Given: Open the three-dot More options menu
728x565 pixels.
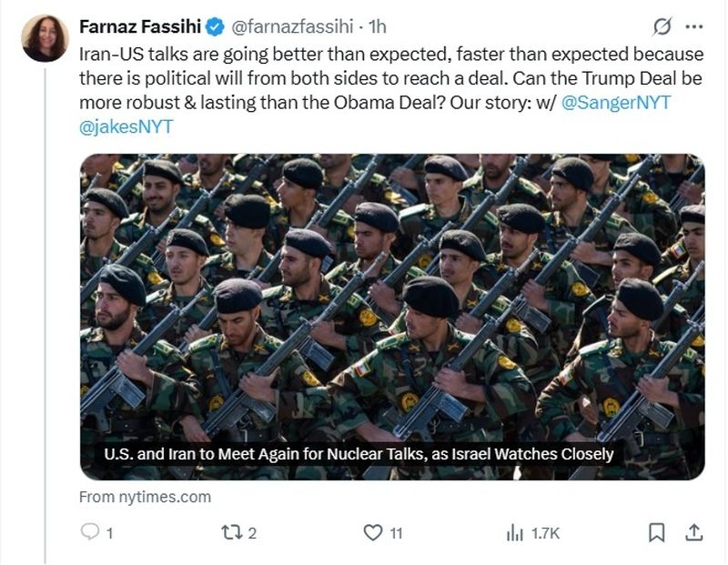Looking at the screenshot, I should tap(693, 25).
